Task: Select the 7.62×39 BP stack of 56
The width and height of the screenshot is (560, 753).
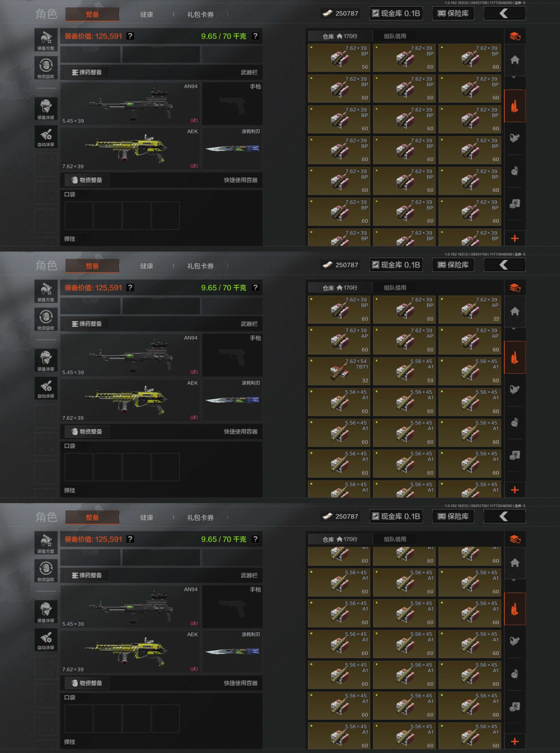Action: 339,58
